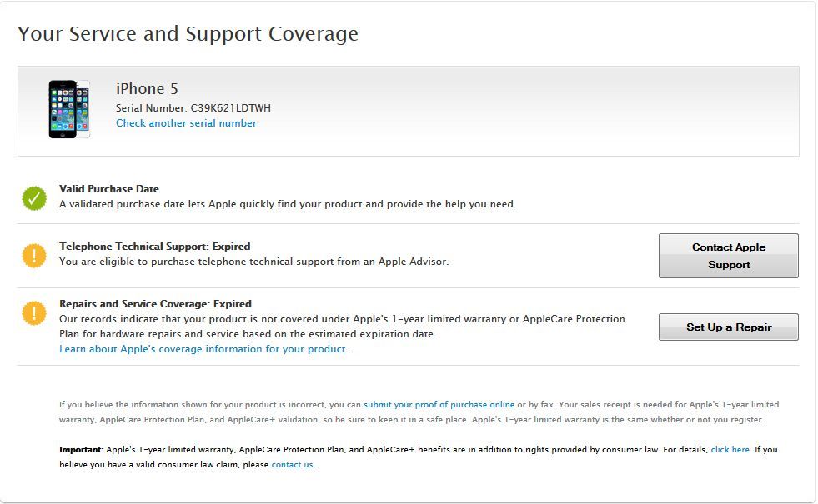Follow the contact us link
818x504 pixels.
[292, 464]
